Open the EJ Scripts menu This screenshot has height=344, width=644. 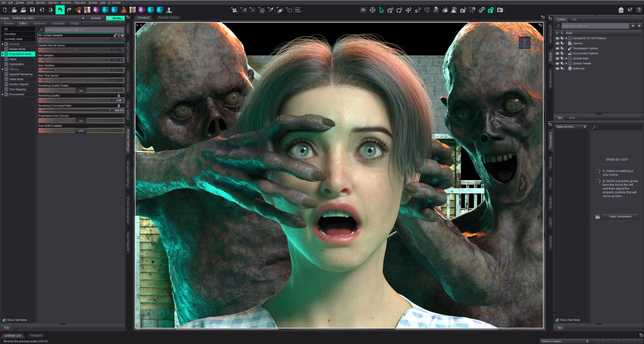[114, 3]
